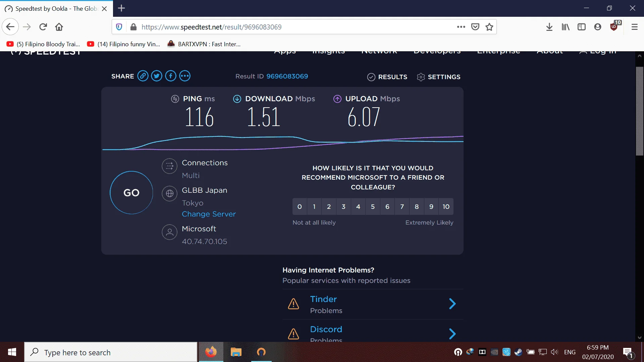Rate recommendation score 5
Screen dimensions: 644x362
(373, 206)
